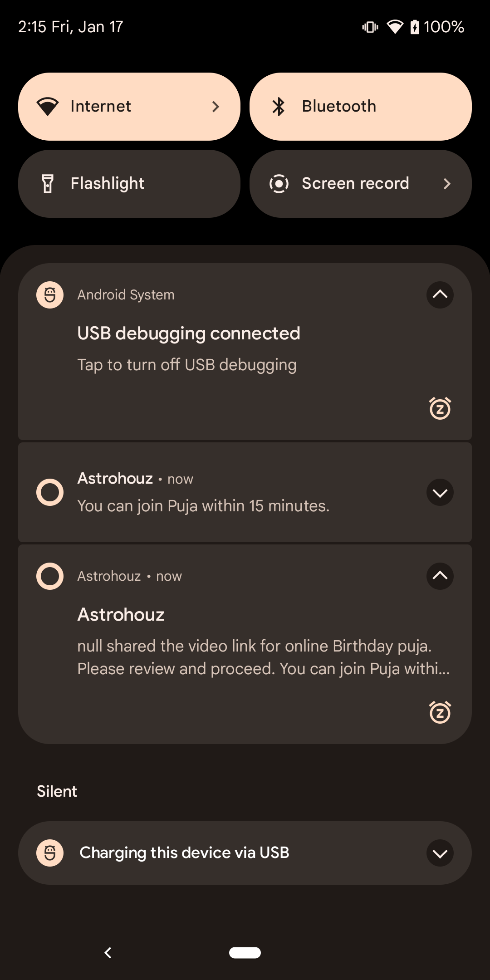Screen dimensions: 490x980
Task: Toggle the Bluetooth quick settings tile
Action: click(x=360, y=107)
